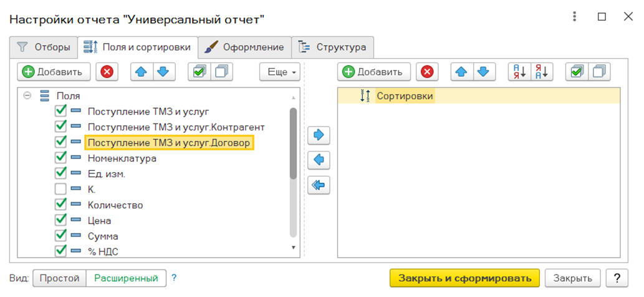Toggle the Цена field checkbox
Image resolution: width=644 pixels, height=297 pixels.
point(61,220)
